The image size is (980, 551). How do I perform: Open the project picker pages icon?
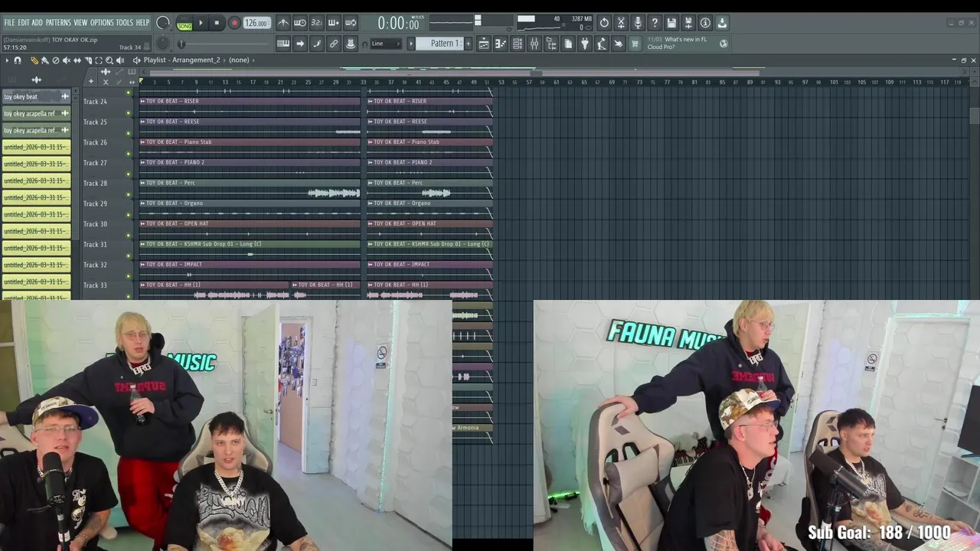pos(568,44)
